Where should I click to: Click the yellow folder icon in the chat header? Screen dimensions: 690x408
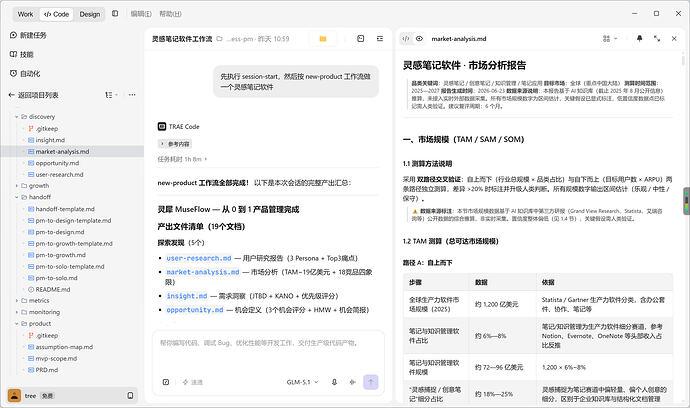pyautogui.click(x=323, y=39)
